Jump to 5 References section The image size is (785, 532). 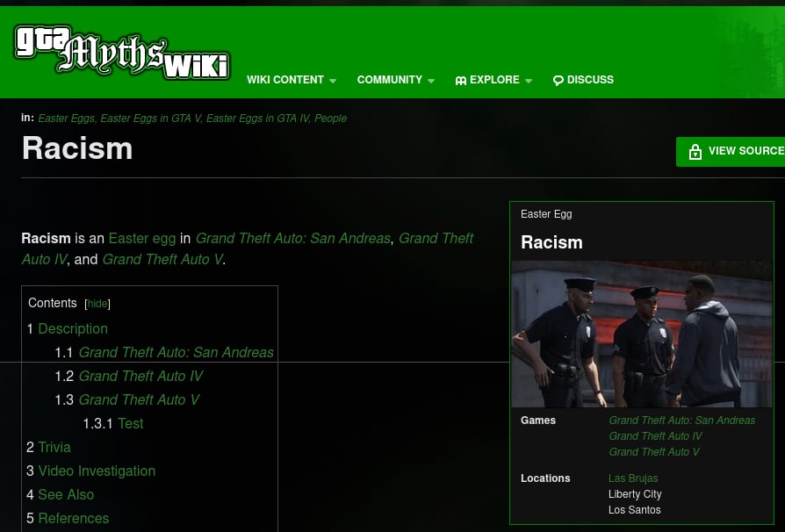tap(74, 519)
